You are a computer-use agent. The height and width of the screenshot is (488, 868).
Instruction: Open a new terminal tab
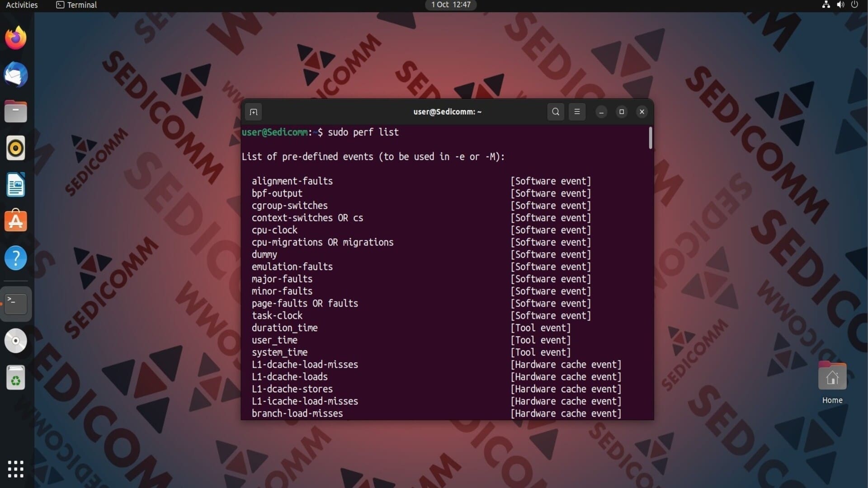click(254, 112)
